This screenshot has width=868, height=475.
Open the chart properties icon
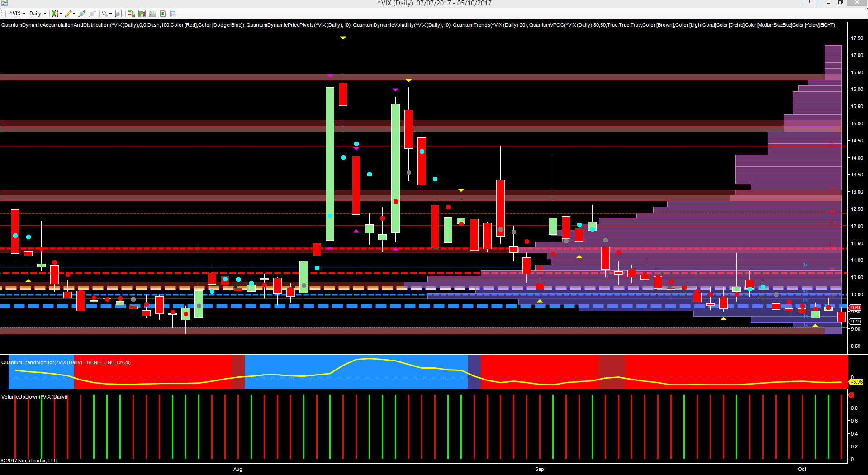(173, 14)
